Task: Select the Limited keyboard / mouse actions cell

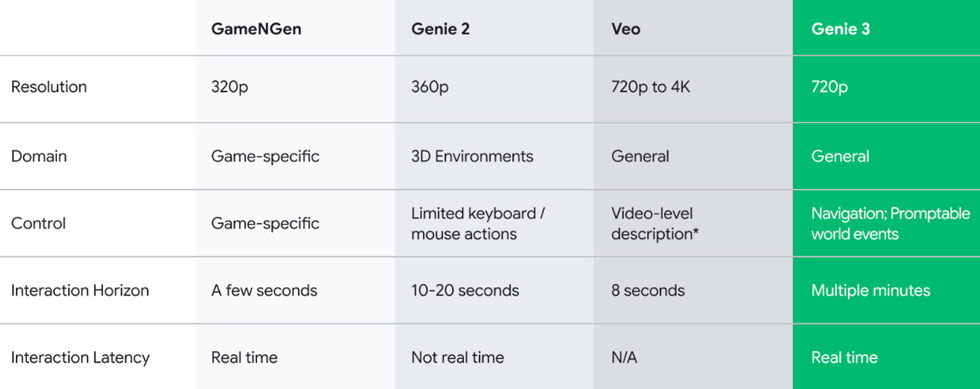Action: tap(478, 223)
